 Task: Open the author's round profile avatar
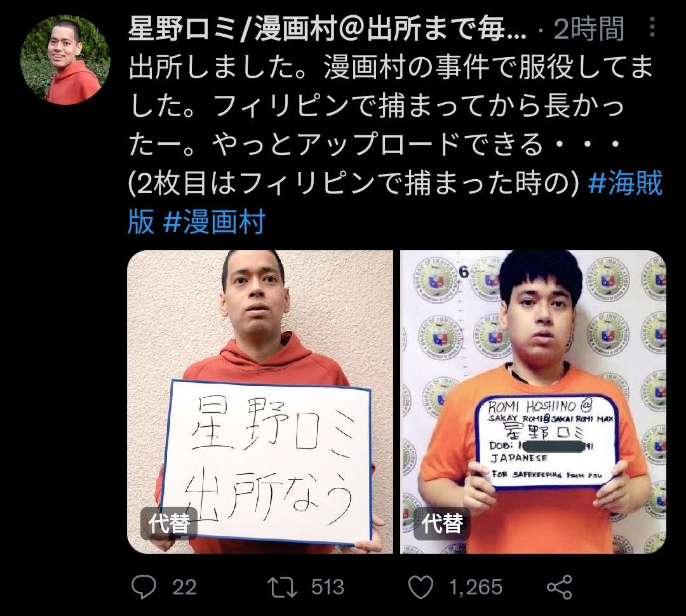pyautogui.click(x=65, y=60)
